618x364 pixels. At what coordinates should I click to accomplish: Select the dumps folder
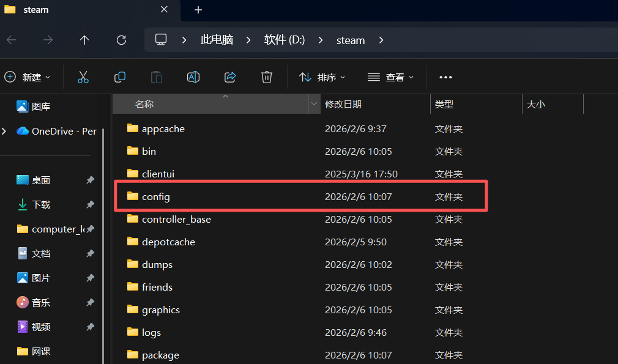click(150, 264)
